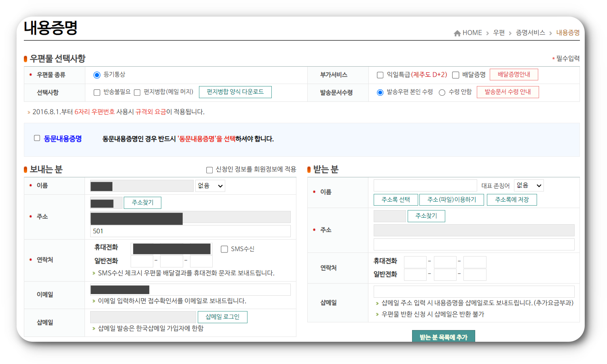The width and height of the screenshot is (607, 364).
Task: Toggle the 반송불필요 checkbox
Action: [97, 93]
